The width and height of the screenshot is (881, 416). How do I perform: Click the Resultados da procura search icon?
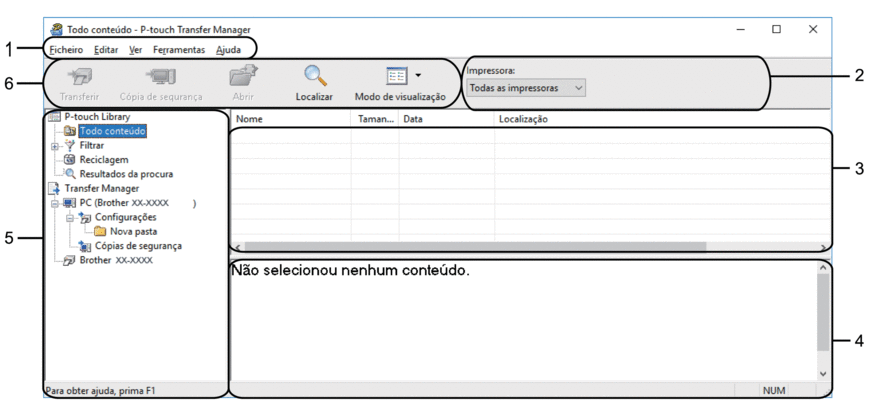point(71,174)
